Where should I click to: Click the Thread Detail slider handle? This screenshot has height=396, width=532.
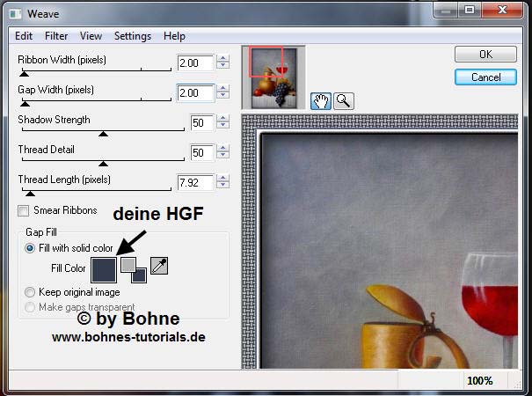click(103, 164)
